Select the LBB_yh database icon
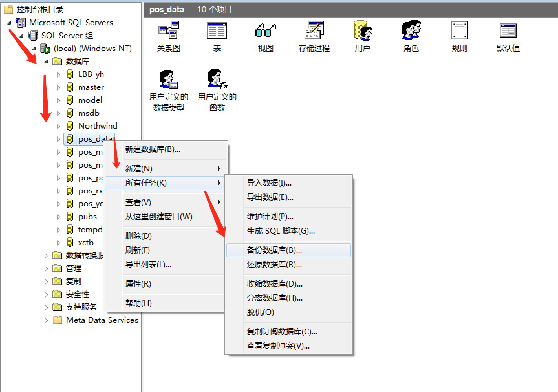The height and width of the screenshot is (392, 558). (x=70, y=74)
